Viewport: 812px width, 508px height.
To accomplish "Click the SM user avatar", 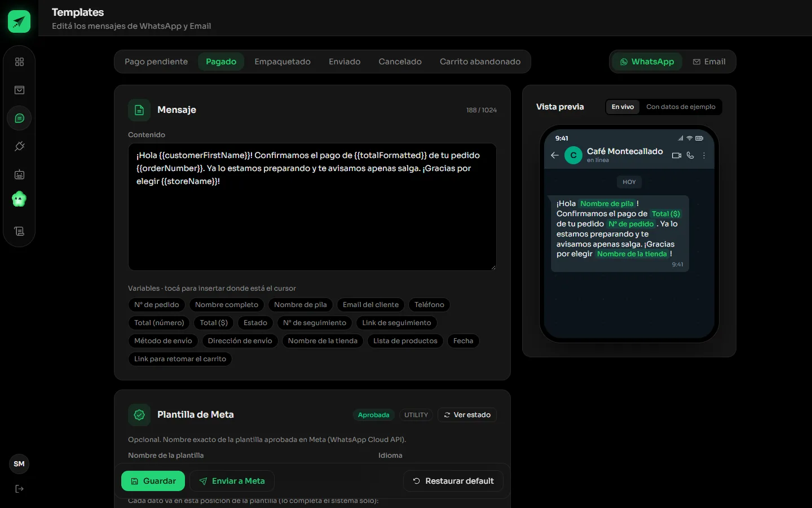I will [x=19, y=464].
